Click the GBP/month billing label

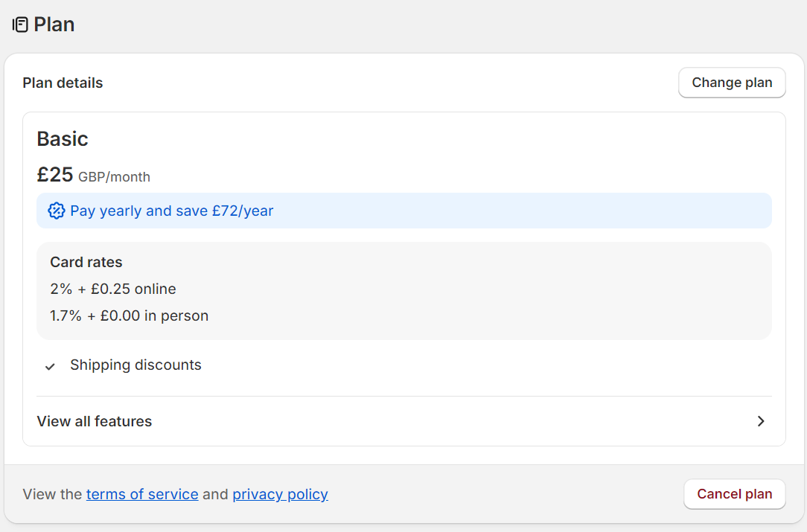coord(114,177)
